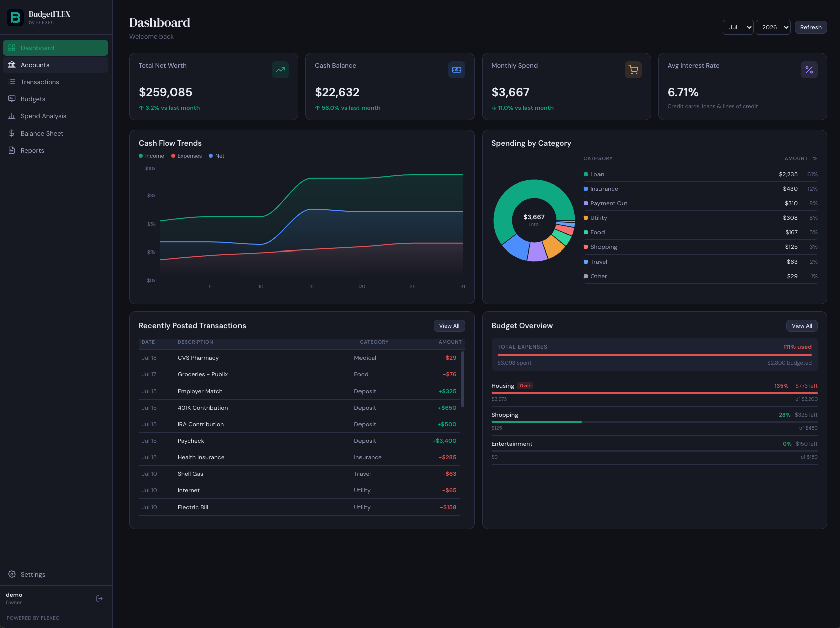The width and height of the screenshot is (840, 628).
Task: Click the Settings gear icon
Action: 12,574
